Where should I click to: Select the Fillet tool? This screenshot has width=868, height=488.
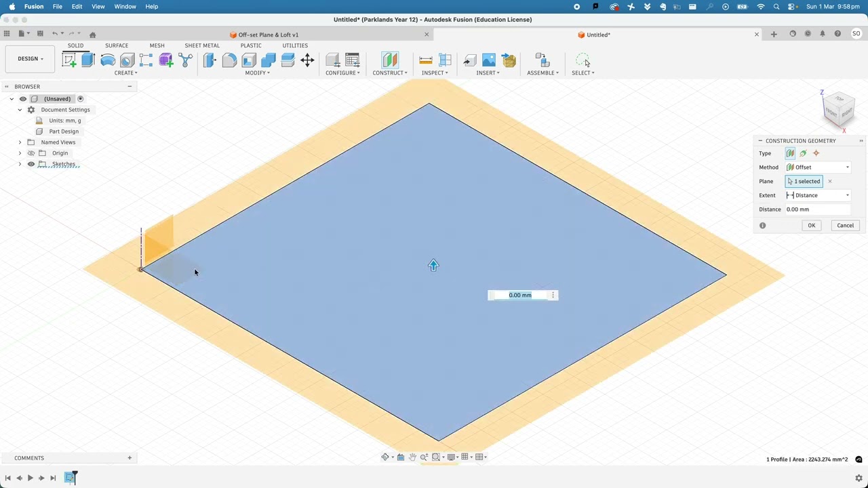pyautogui.click(x=229, y=60)
